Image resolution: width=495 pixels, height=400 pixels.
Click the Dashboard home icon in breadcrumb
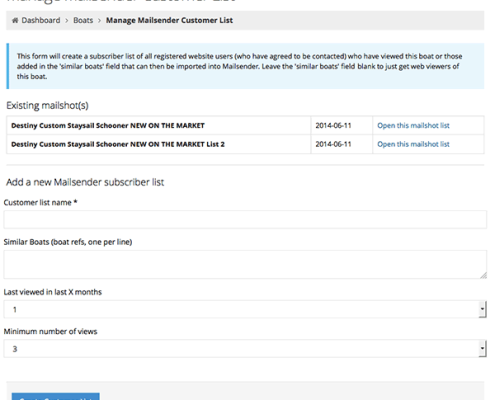pos(15,20)
